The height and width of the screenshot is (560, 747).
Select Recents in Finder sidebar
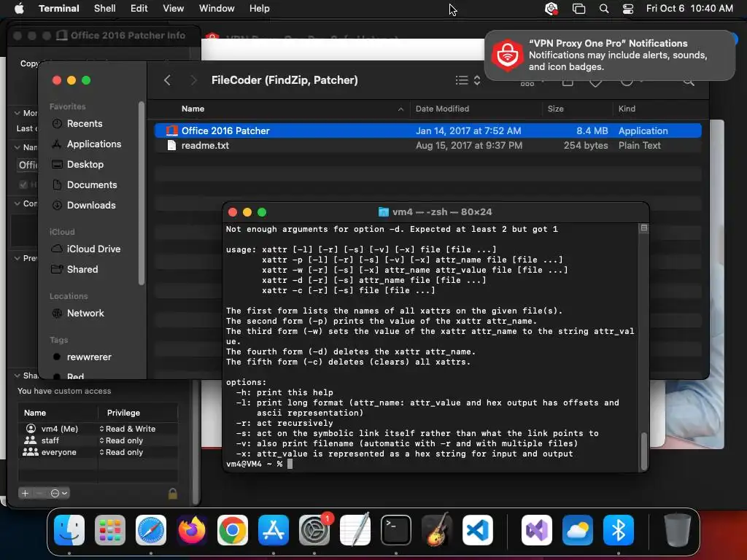85,123
